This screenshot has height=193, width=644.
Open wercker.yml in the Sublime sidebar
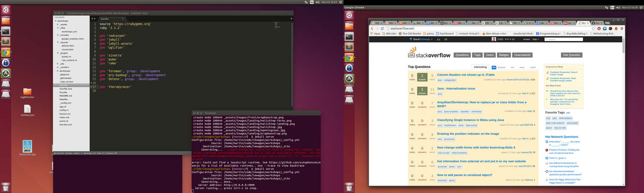(66, 125)
